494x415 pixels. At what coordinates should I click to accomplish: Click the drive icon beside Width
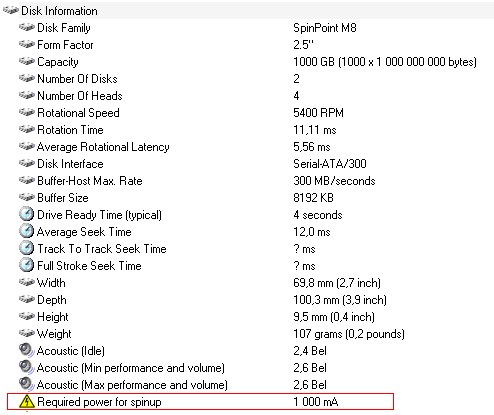(x=27, y=282)
